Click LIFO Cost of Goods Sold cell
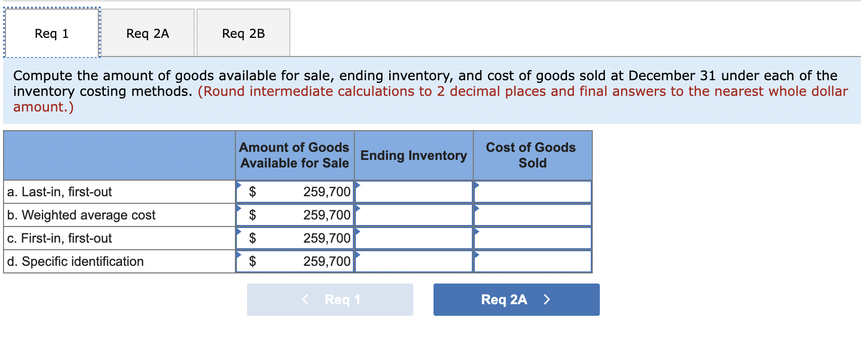The height and width of the screenshot is (338, 868). coord(533,192)
